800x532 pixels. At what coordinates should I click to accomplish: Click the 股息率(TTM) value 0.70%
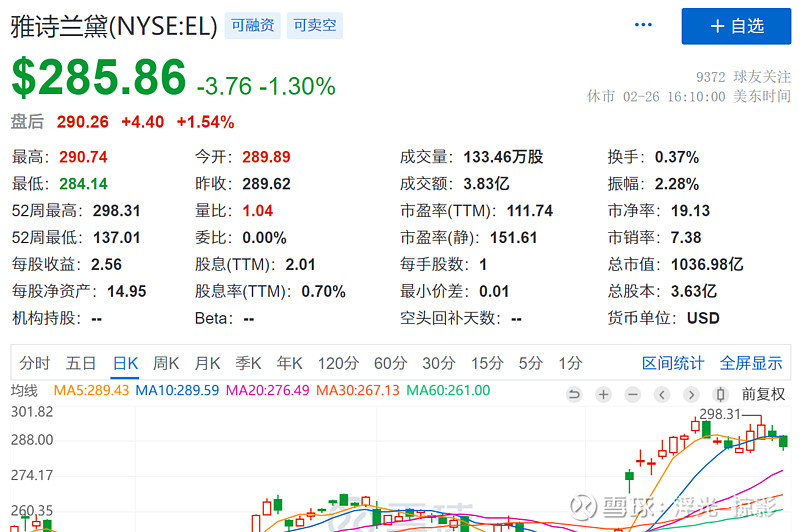pyautogui.click(x=323, y=291)
